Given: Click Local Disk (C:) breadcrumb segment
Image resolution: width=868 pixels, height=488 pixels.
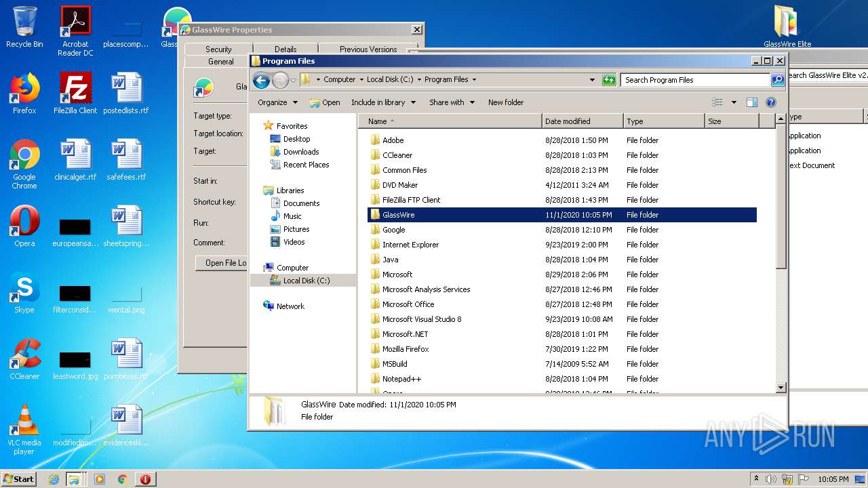Looking at the screenshot, I should coord(390,79).
